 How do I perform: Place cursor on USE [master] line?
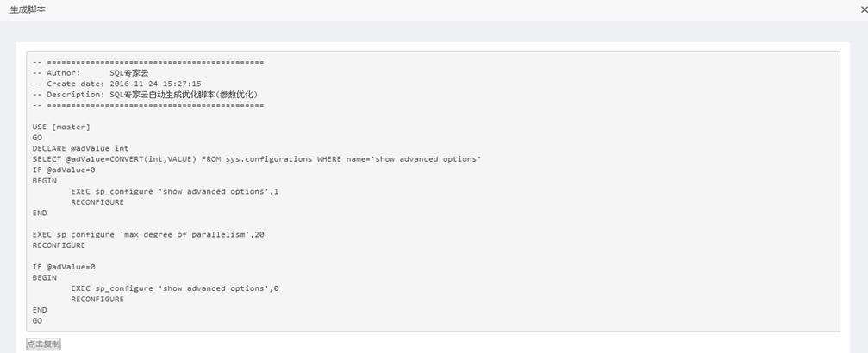[x=61, y=127]
